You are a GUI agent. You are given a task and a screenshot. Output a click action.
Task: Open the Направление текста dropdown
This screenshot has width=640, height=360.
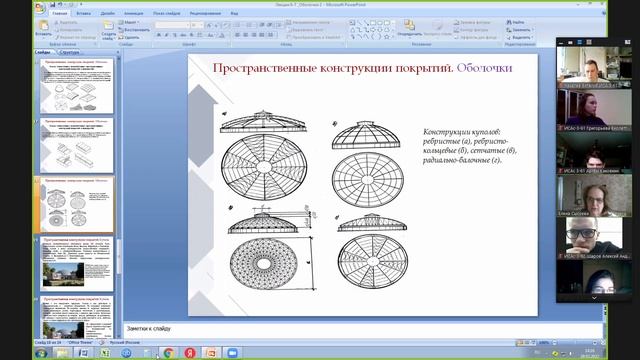click(x=308, y=22)
